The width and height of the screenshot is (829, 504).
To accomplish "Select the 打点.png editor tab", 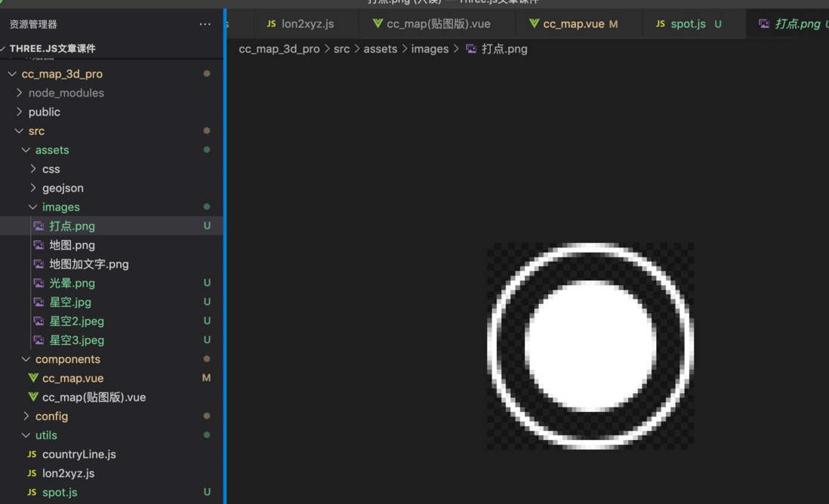I will [x=787, y=24].
